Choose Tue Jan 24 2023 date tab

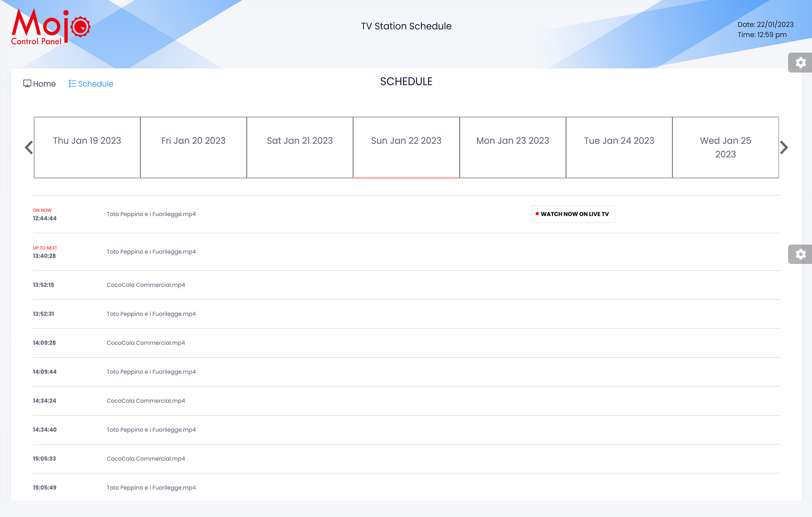point(619,147)
